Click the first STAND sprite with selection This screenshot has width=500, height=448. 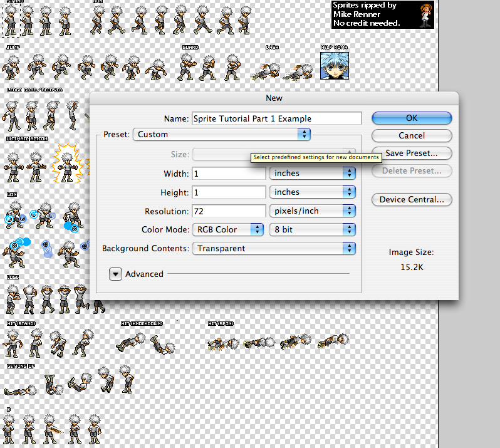coord(11,20)
